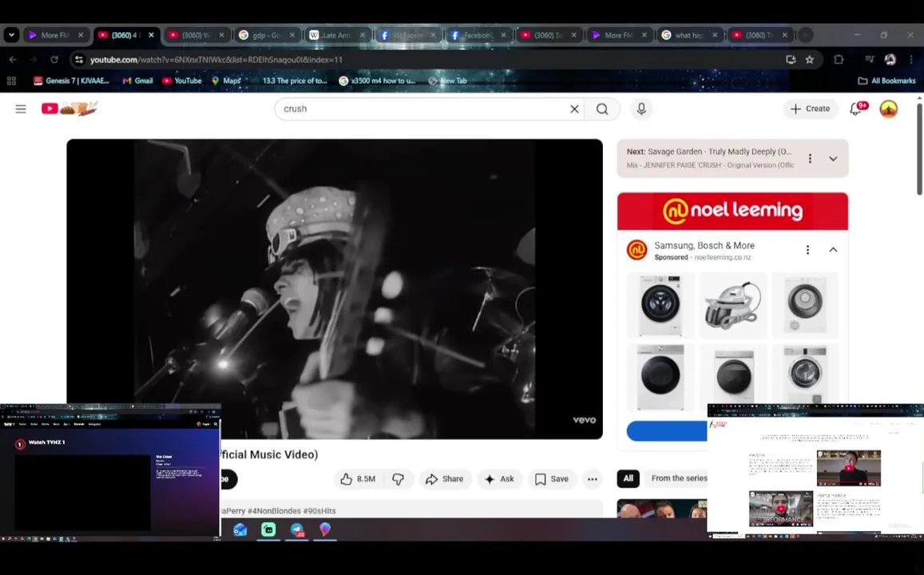Clear the search box with the X
The image size is (924, 575).
(x=574, y=109)
